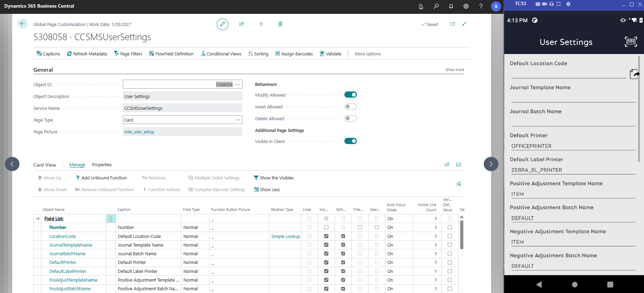644x293 pixels.
Task: Click the Refresh Metadata button
Action: click(x=87, y=54)
